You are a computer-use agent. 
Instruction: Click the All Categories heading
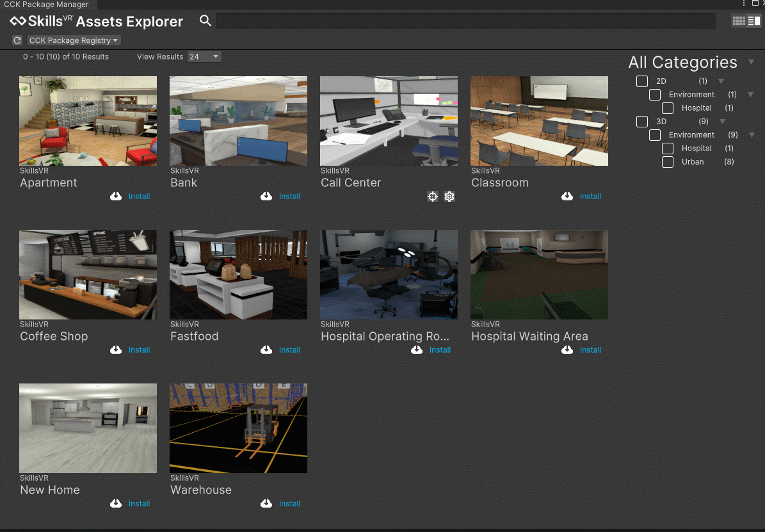coord(682,63)
